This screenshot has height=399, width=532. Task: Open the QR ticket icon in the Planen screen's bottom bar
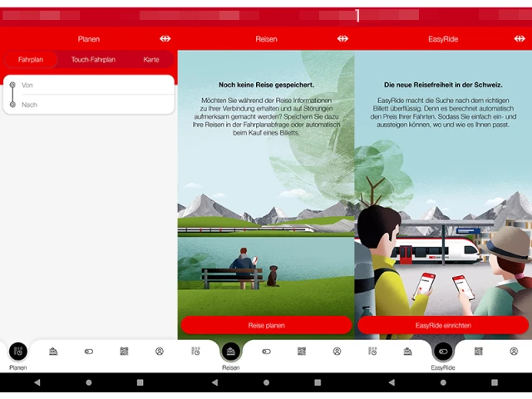[124, 352]
